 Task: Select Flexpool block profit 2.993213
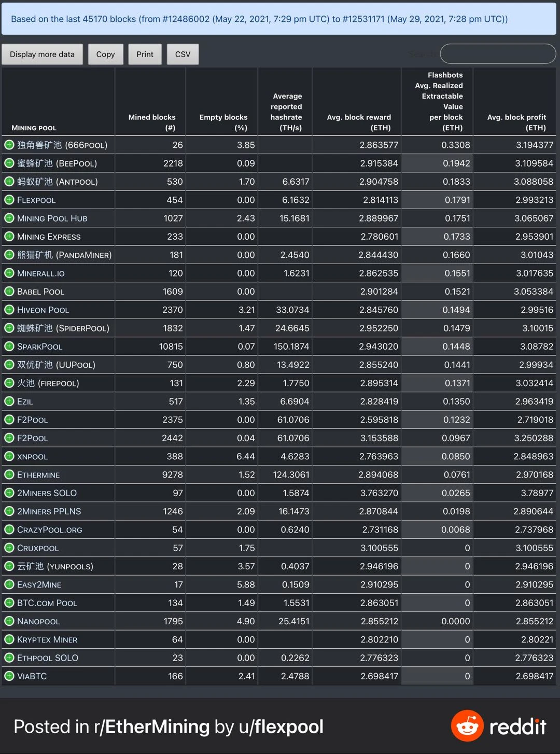pyautogui.click(x=535, y=200)
